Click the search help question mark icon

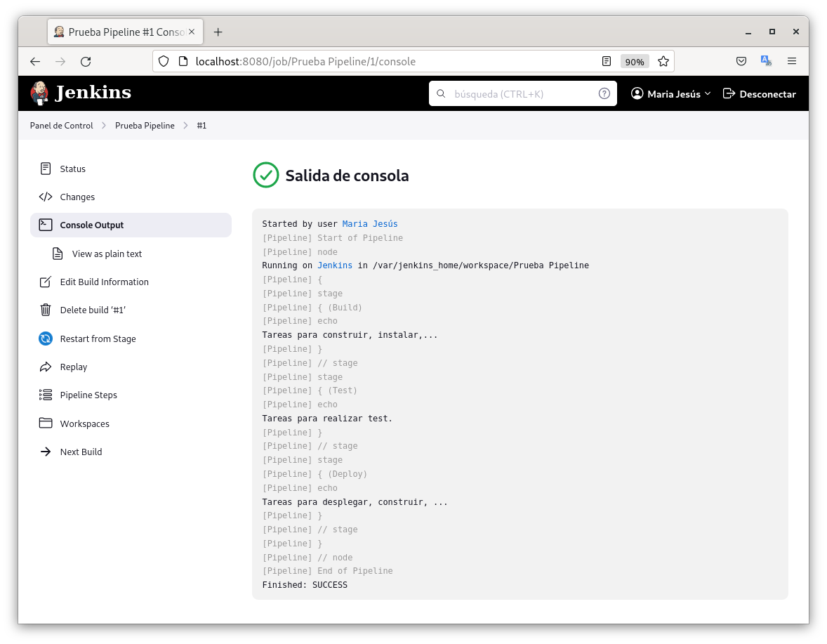pyautogui.click(x=604, y=93)
